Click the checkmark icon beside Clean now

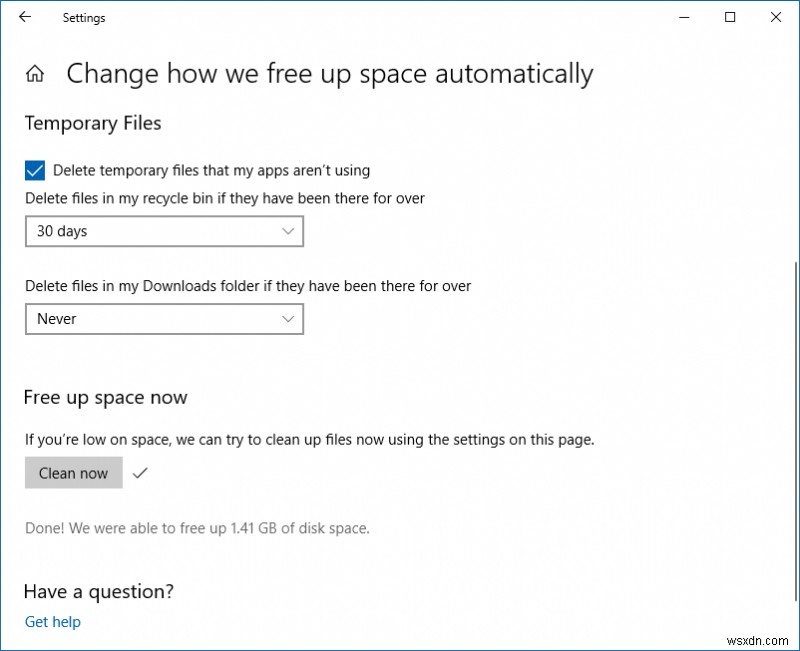(140, 473)
